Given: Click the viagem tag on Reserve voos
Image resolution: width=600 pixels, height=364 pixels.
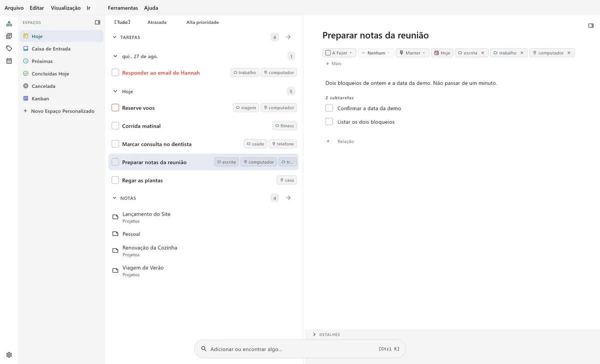Looking at the screenshot, I should pyautogui.click(x=246, y=108).
